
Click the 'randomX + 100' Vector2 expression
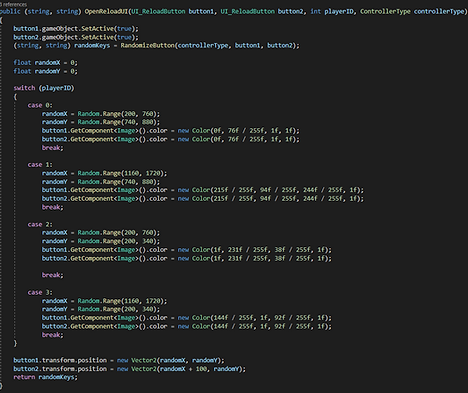click(x=183, y=369)
